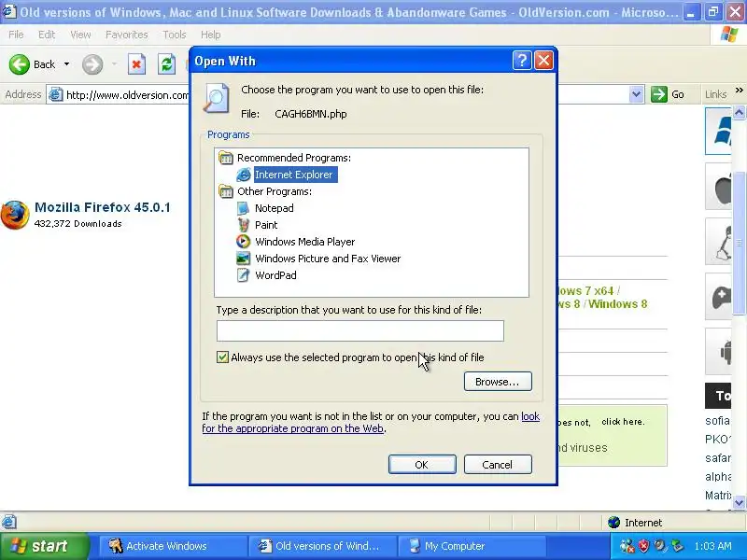Open the View menu in Internet Explorer
Image resolution: width=747 pixels, height=560 pixels.
[x=80, y=35]
